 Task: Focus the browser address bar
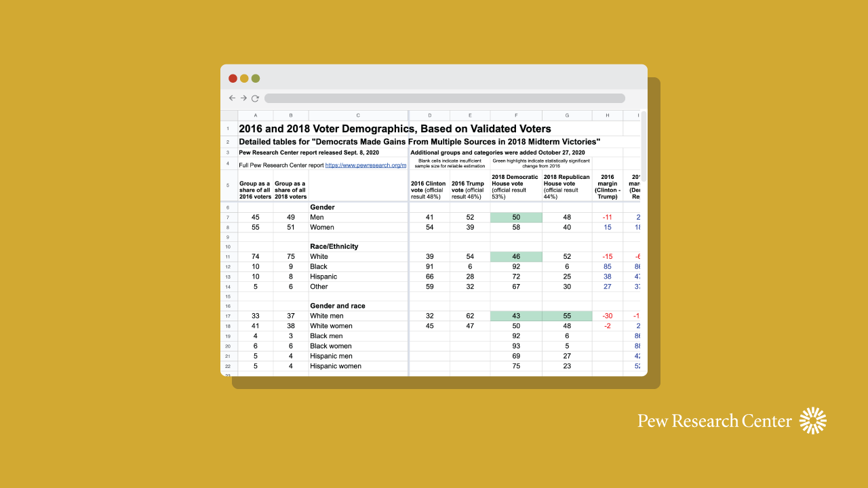[444, 98]
